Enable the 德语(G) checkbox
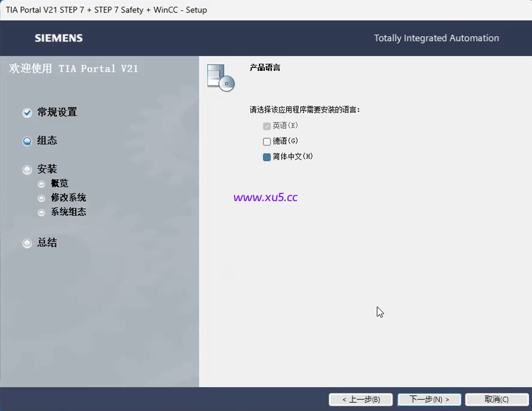The height and width of the screenshot is (411, 532). coord(267,142)
